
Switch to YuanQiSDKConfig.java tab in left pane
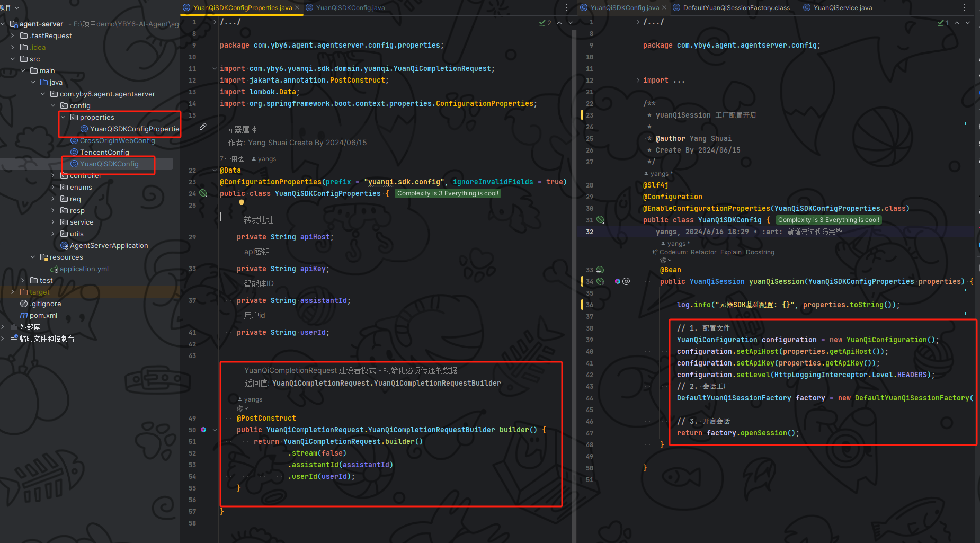345,7
